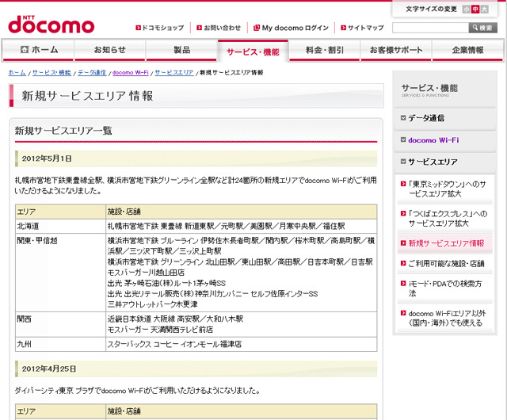The image size is (507, 420).
Task: Select small font size 小
Action: [x=466, y=10]
